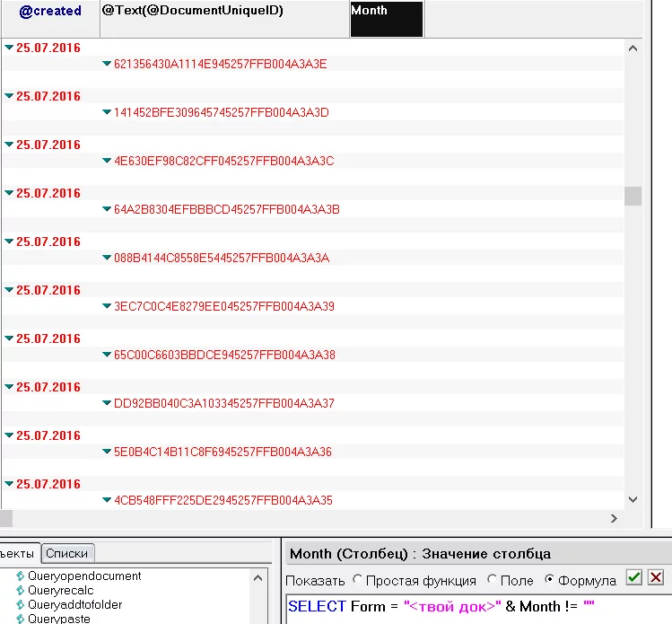Click the @created column header
672x624 pixels.
coord(50,12)
